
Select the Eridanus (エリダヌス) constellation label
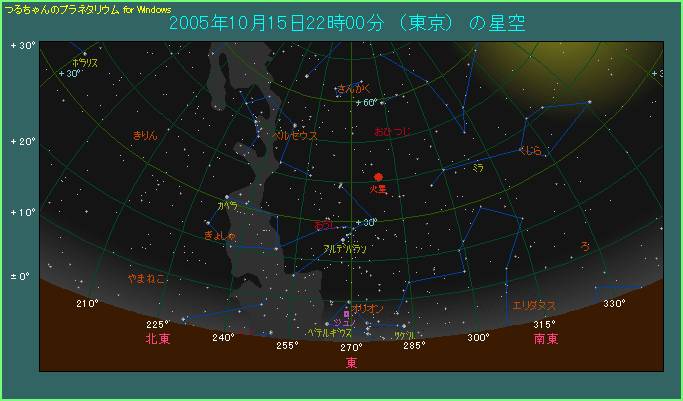533,305
